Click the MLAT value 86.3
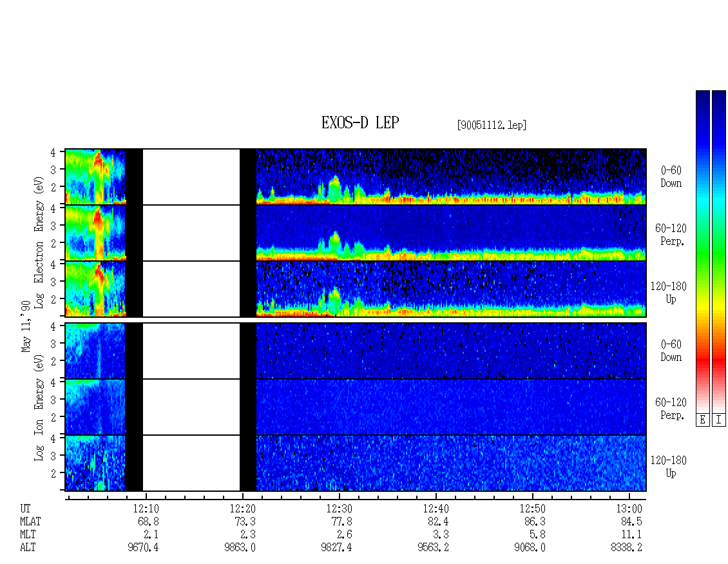This screenshot has width=728, height=564. [x=535, y=521]
